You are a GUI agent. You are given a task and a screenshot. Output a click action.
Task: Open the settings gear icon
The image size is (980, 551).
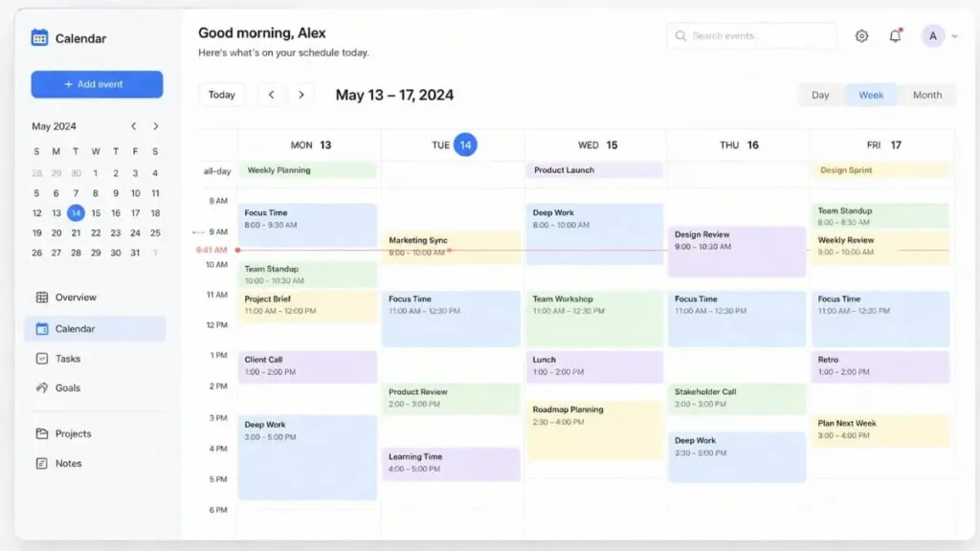tap(860, 35)
